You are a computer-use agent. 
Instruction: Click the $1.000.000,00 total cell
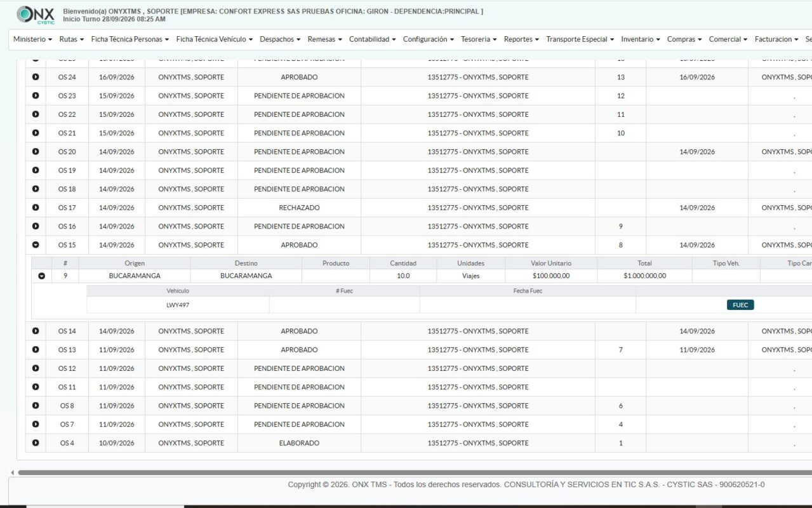click(x=645, y=276)
